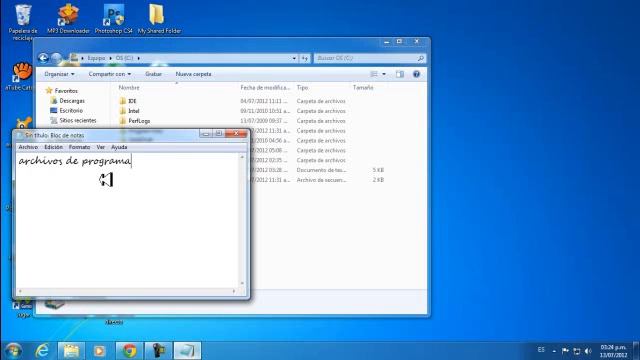The width and height of the screenshot is (640, 360).
Task: Open the MP3 Downloader desktop shortcut
Action: (x=68, y=19)
